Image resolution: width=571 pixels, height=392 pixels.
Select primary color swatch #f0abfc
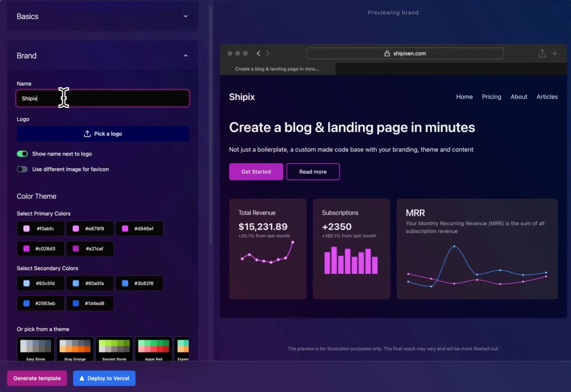pos(40,228)
